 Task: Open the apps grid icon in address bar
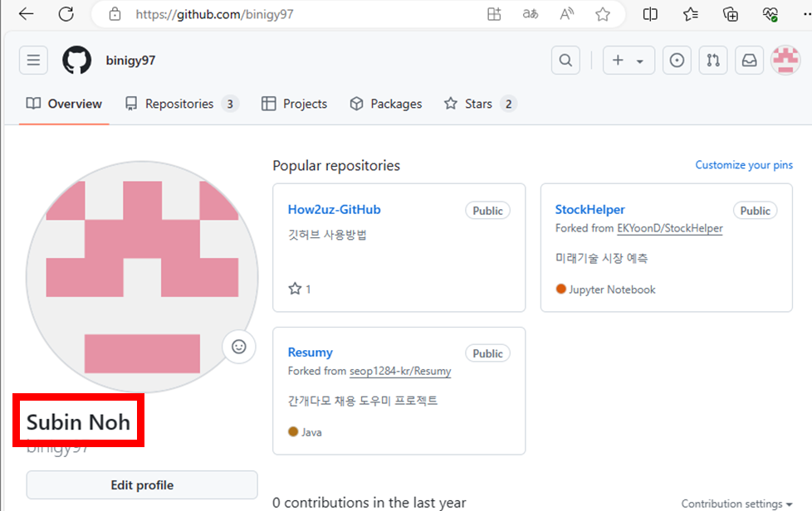494,14
